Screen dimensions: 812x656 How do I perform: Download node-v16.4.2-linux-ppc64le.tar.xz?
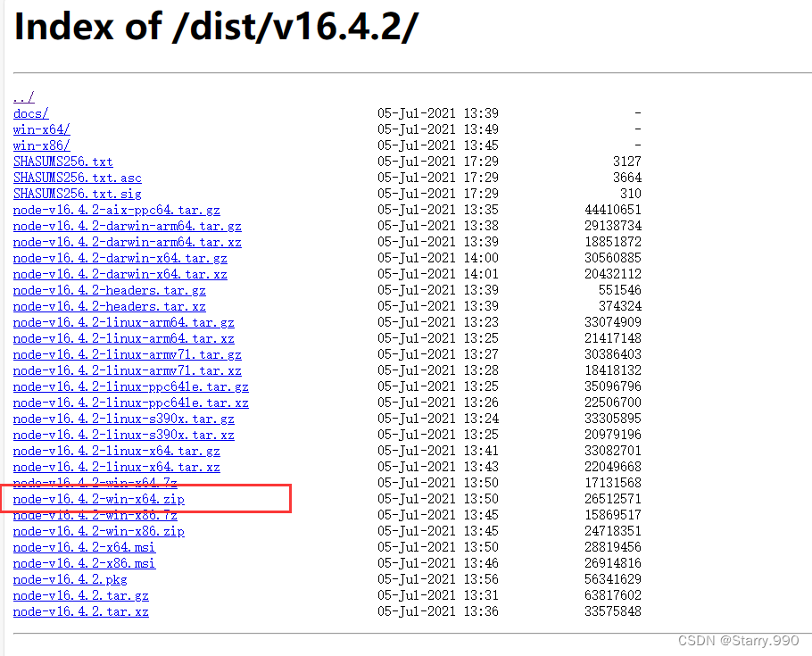click(x=131, y=403)
